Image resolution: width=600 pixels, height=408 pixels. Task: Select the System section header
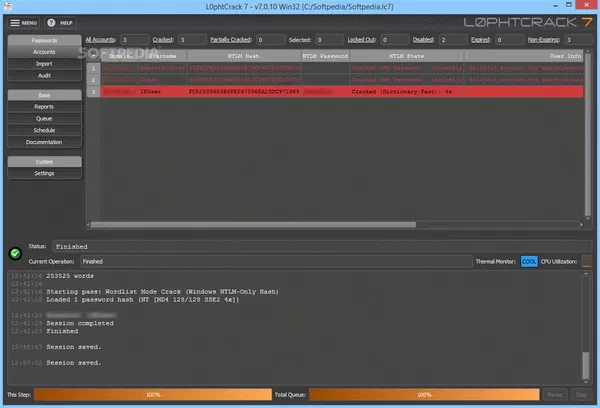(44, 162)
